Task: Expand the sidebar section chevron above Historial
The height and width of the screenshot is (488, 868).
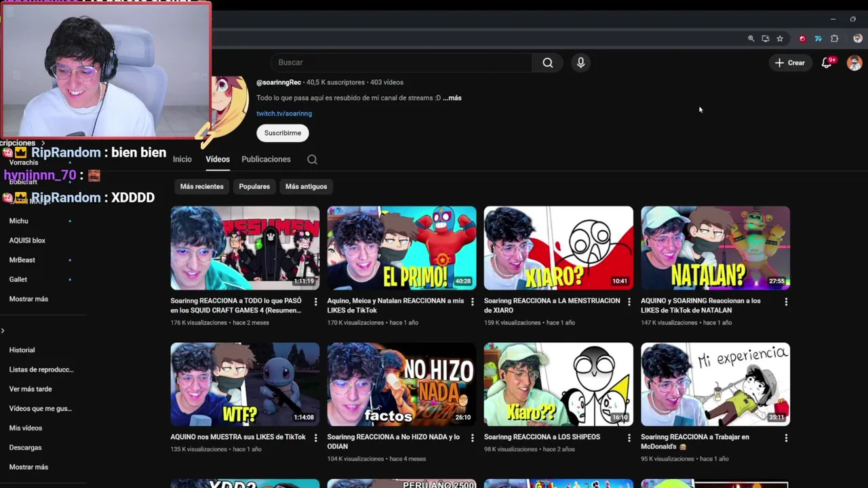Action: tap(3, 331)
